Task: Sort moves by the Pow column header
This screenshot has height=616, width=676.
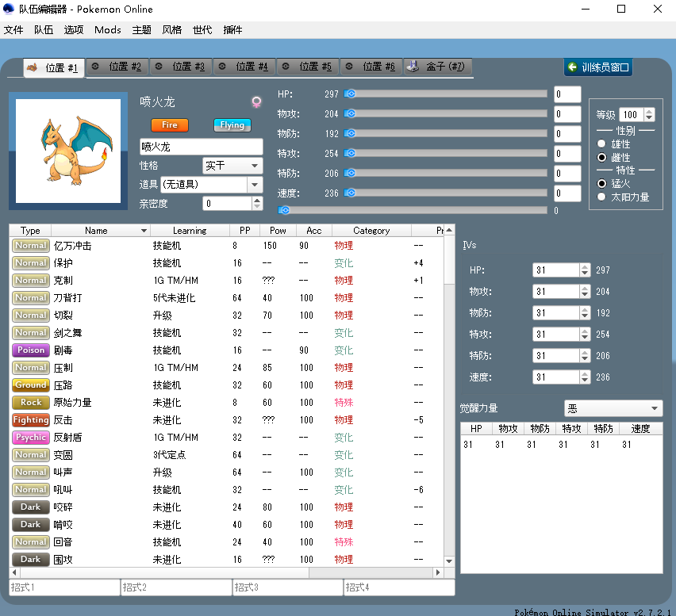Action: (x=278, y=231)
